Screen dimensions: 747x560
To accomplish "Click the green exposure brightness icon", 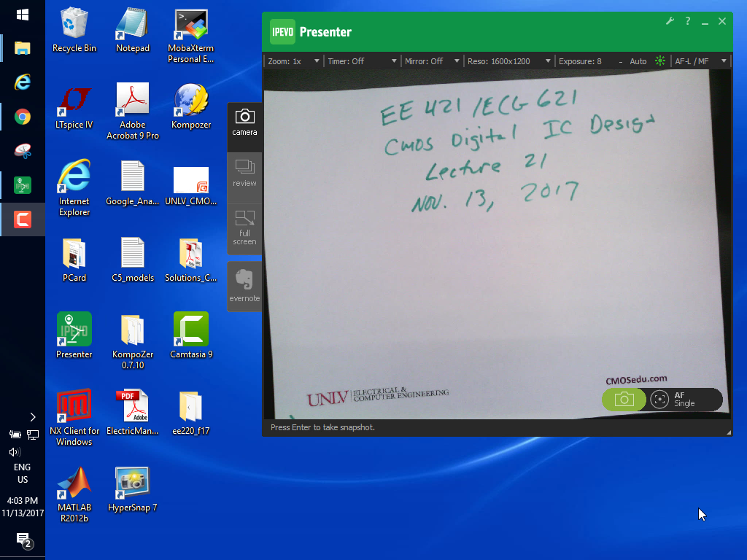I will coord(659,61).
